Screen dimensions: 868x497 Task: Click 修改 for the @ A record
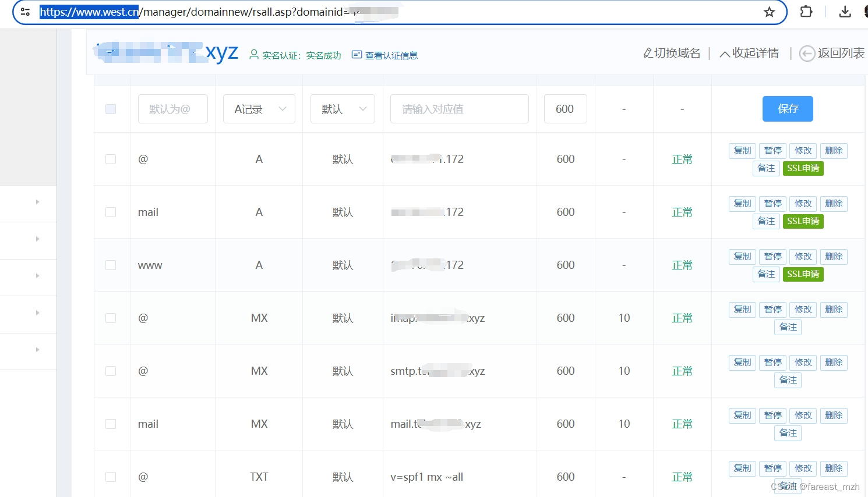click(x=803, y=151)
